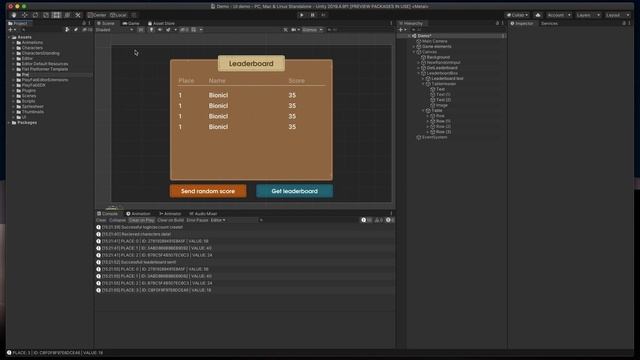The height and width of the screenshot is (360, 640).
Task: Click the Step frame button
Action: [x=323, y=15]
